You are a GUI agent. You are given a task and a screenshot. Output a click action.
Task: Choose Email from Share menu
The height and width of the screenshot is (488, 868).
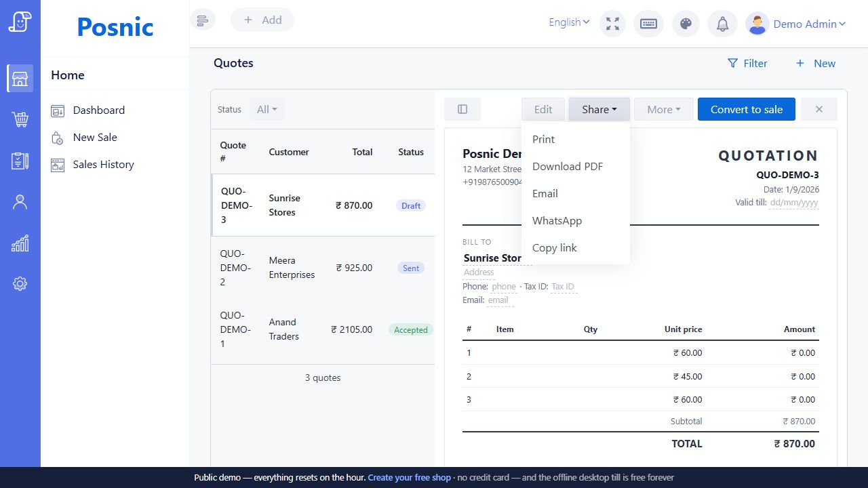[x=576, y=193]
